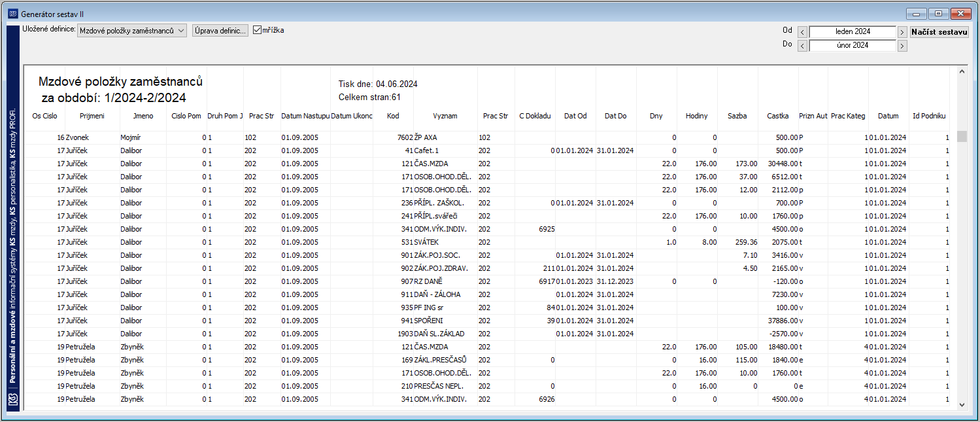The width and height of the screenshot is (980, 422).
Task: Open the Uložené definice dropdown
Action: tap(132, 30)
